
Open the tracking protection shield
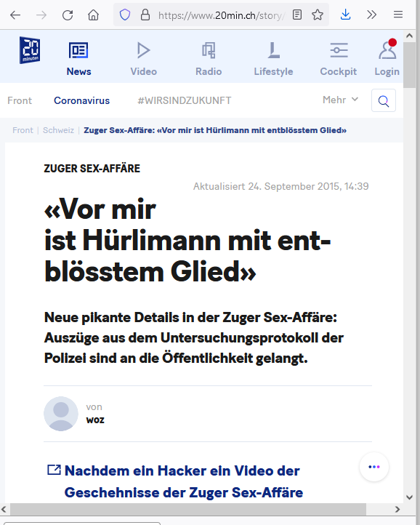pos(125,15)
